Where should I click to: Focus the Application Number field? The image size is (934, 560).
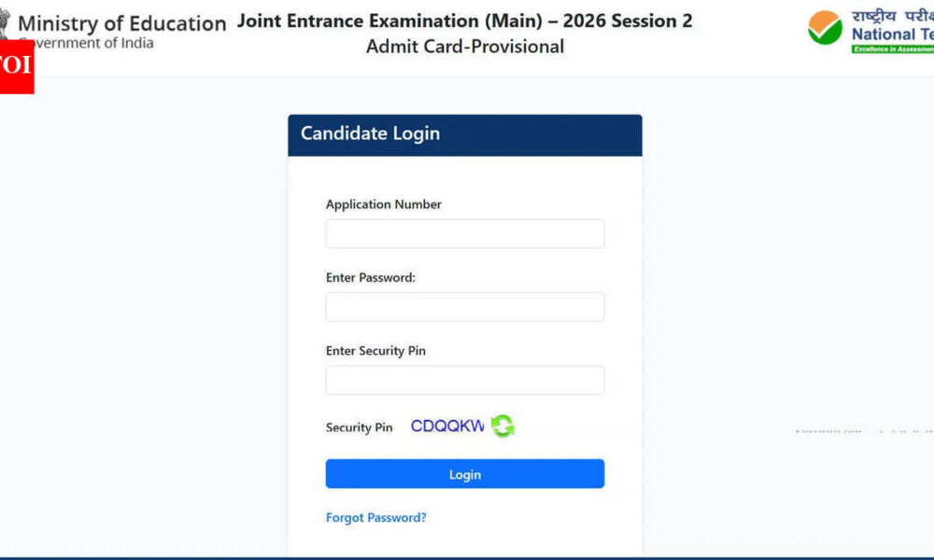coord(464,233)
